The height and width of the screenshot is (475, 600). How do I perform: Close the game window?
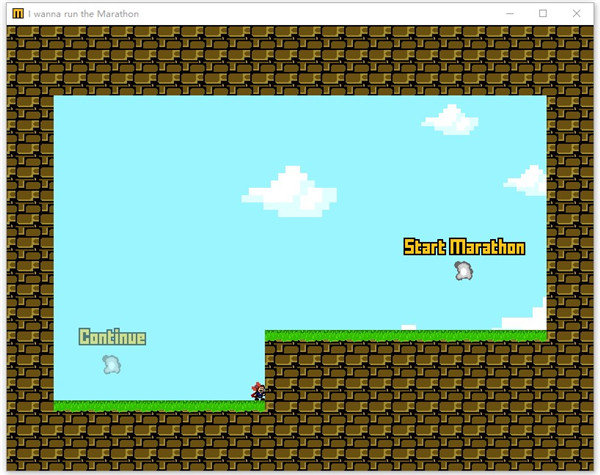tap(576, 13)
